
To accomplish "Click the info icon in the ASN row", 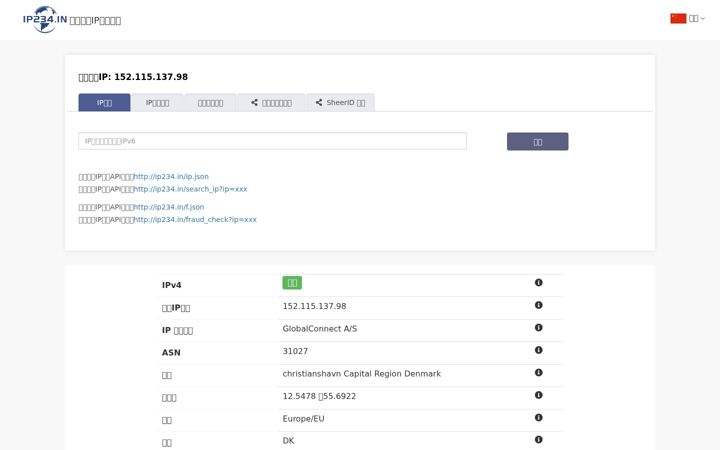I will pos(539,350).
